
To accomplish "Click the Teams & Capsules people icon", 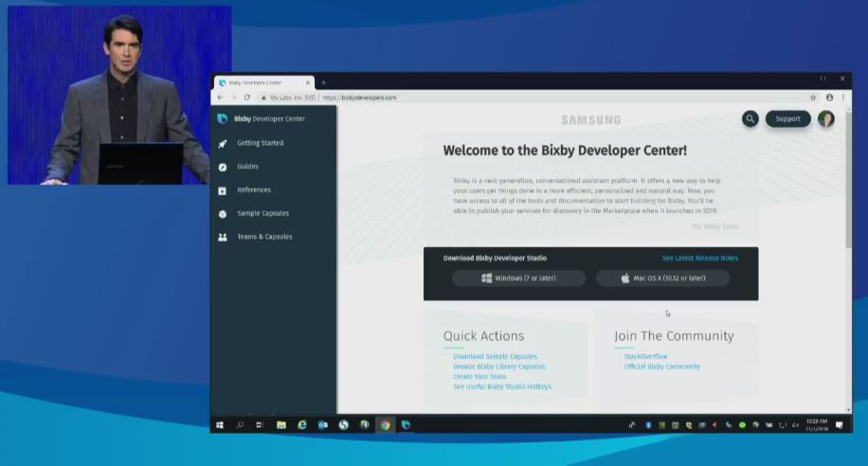I will pos(222,237).
